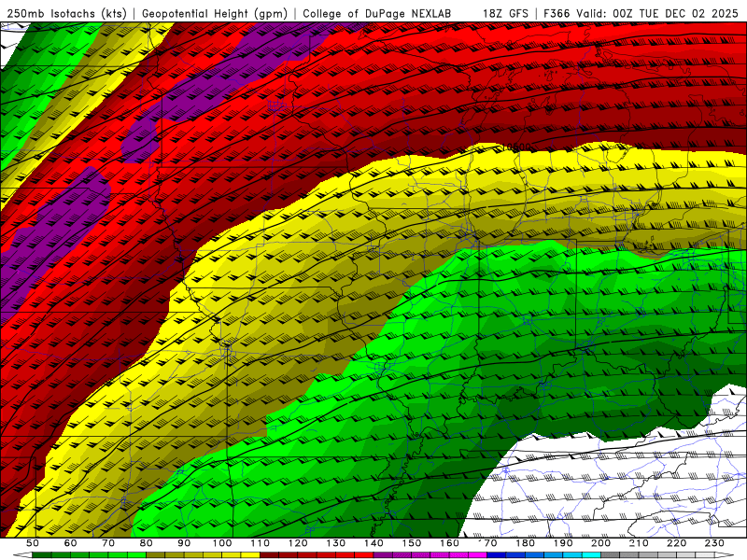747x560 pixels.
Task: Click the 130 value on the colorbar scale
Action: pos(336,543)
